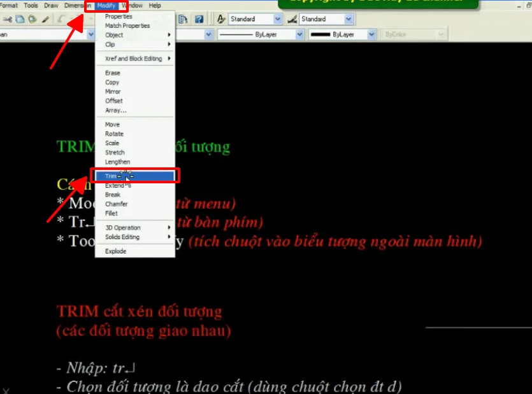Select Erase from Modify menu
Screen dimensions: 532x394
point(135,73)
